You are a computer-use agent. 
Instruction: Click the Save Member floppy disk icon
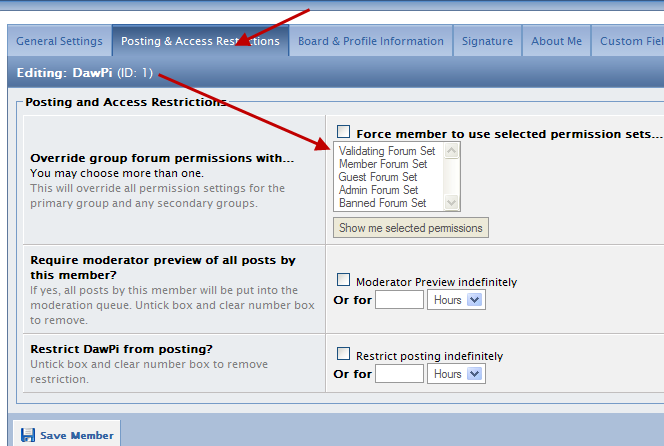coord(27,435)
